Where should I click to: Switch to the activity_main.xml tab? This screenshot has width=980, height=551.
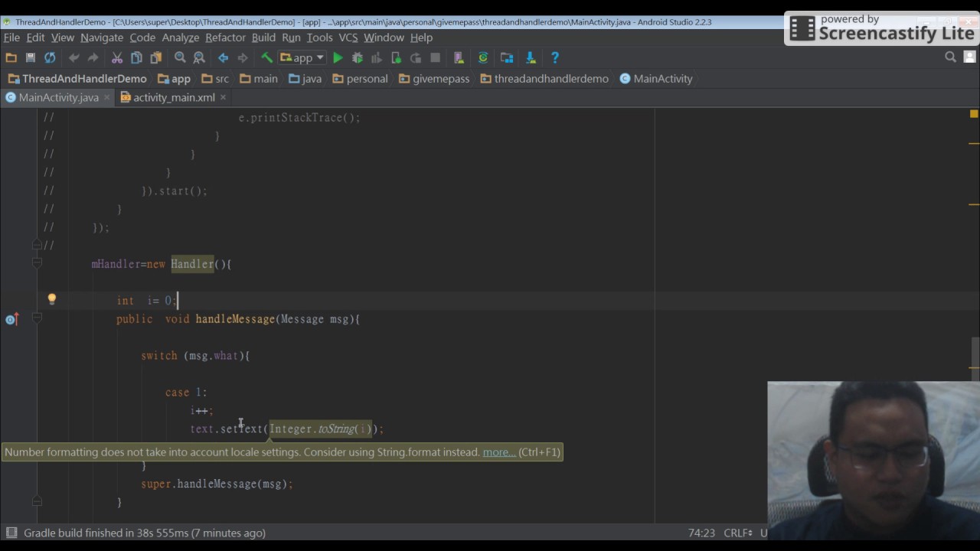tap(174, 97)
